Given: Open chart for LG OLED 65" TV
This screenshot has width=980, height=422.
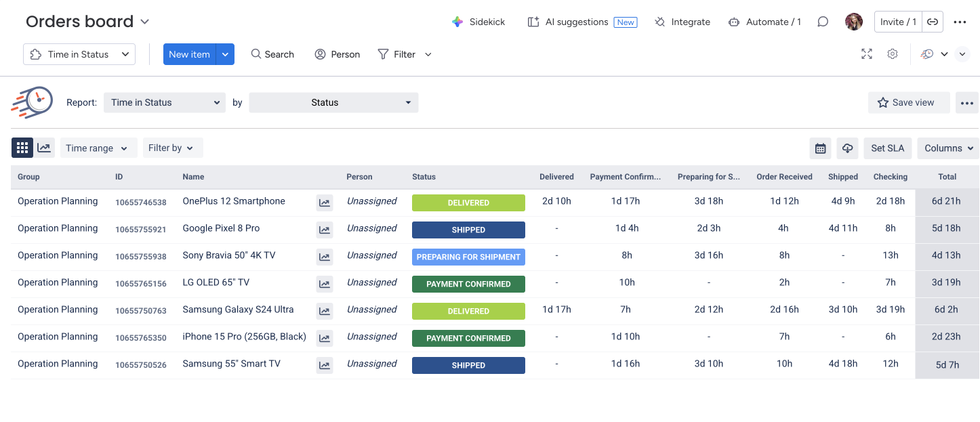Looking at the screenshot, I should pos(325,284).
